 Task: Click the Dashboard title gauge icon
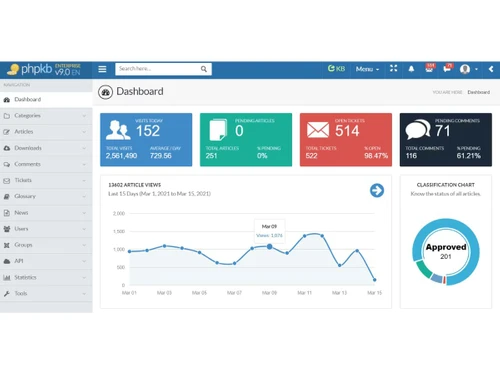[x=105, y=92]
